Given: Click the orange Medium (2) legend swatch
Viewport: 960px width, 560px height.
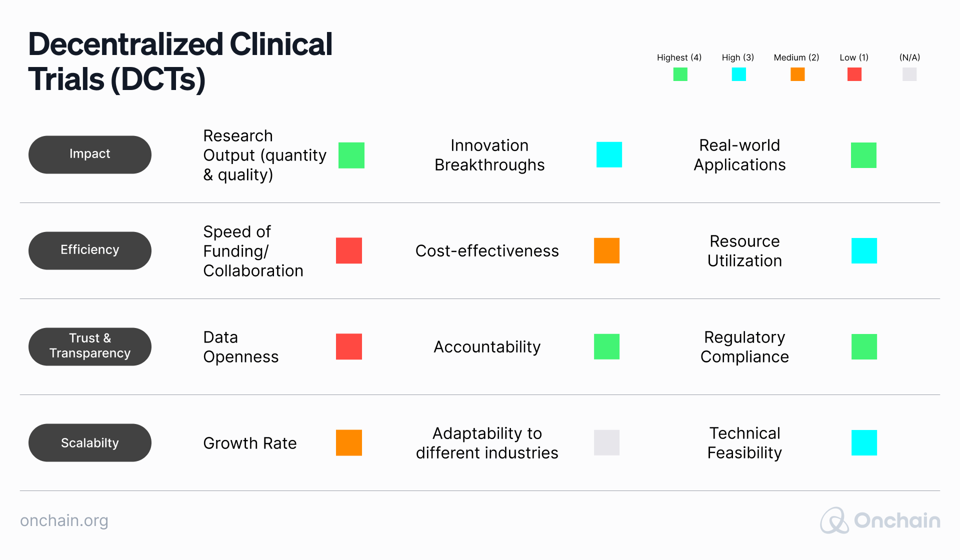Looking at the screenshot, I should tap(797, 74).
